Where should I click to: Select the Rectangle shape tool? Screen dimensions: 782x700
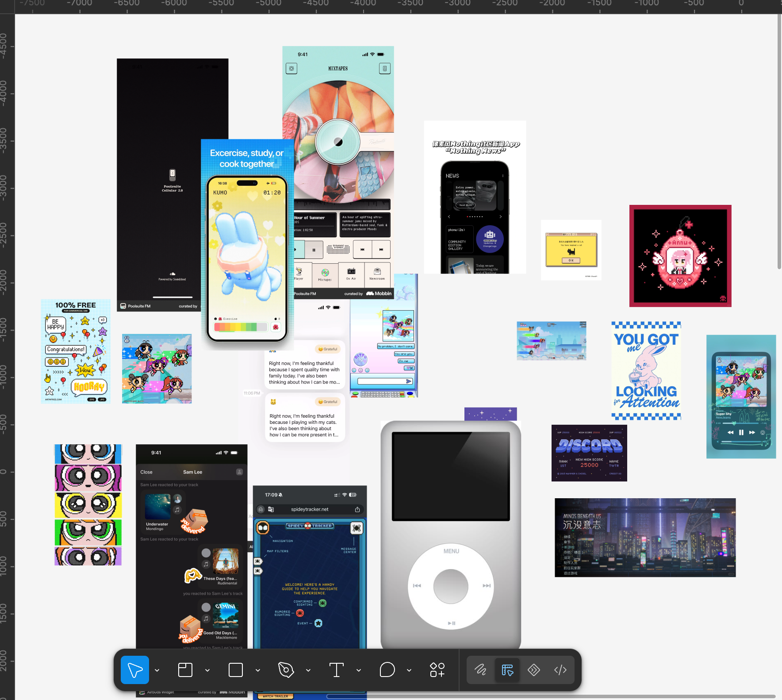(236, 670)
